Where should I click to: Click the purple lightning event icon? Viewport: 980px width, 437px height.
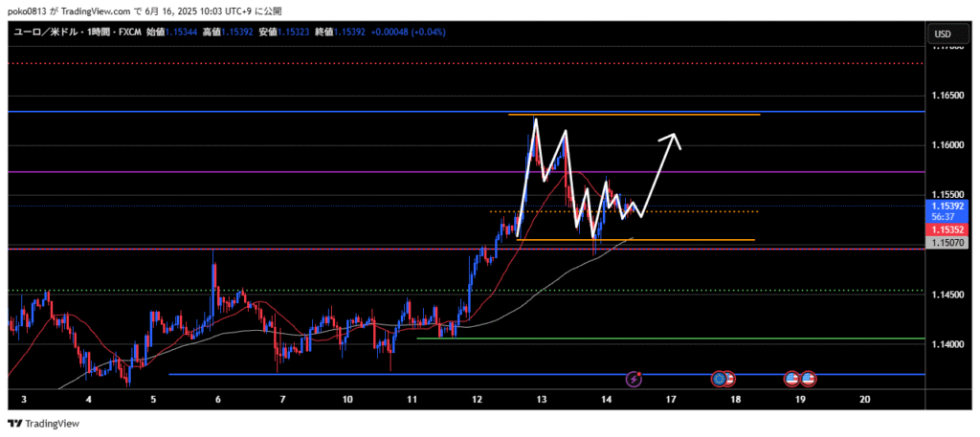click(x=634, y=380)
